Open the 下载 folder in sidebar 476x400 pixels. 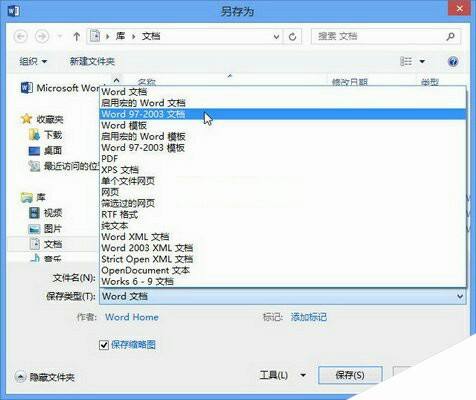[46, 135]
